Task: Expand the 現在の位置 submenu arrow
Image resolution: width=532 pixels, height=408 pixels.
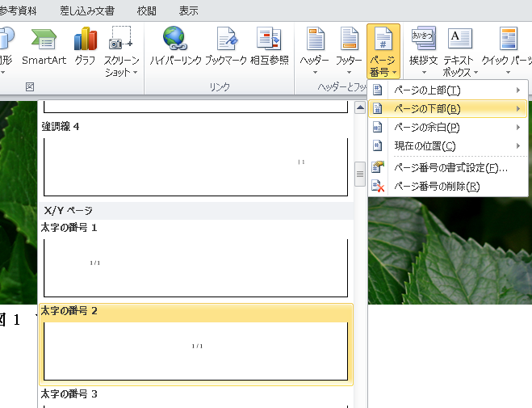Action: pyautogui.click(x=518, y=146)
